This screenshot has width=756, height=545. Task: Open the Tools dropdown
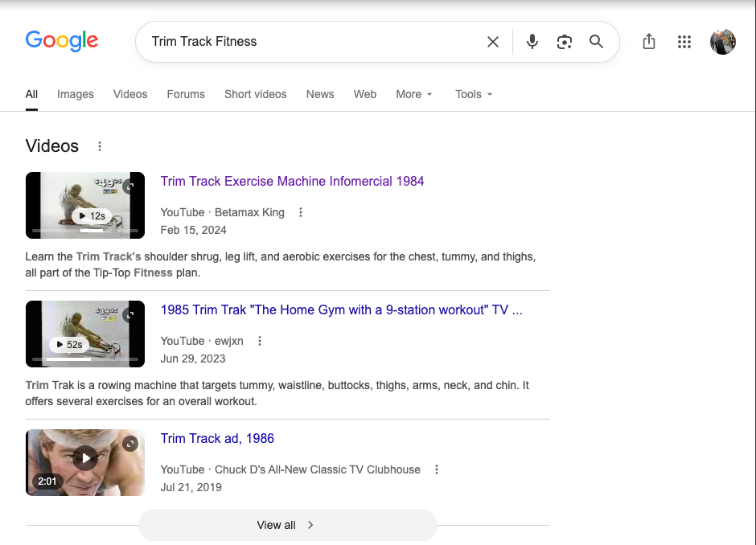click(x=474, y=94)
